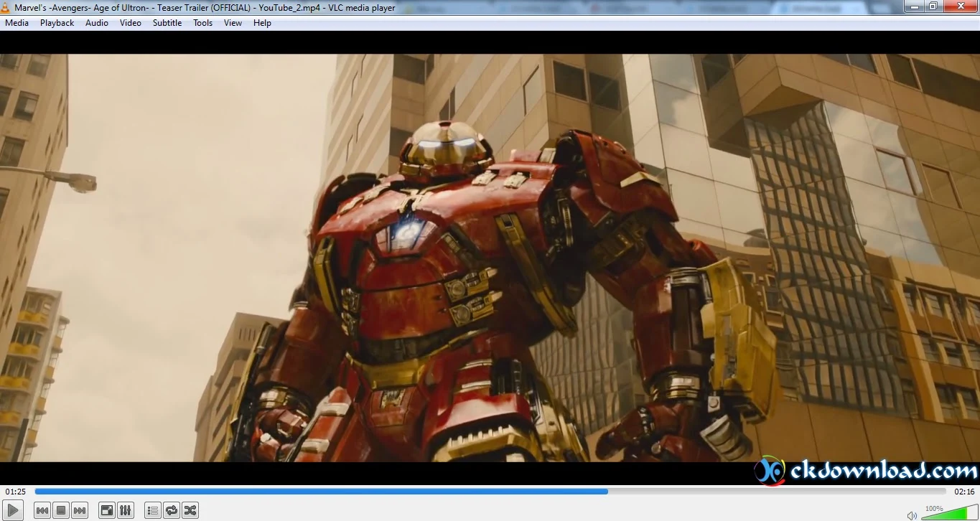980x521 pixels.
Task: Skip to the next media track
Action: [x=80, y=510]
